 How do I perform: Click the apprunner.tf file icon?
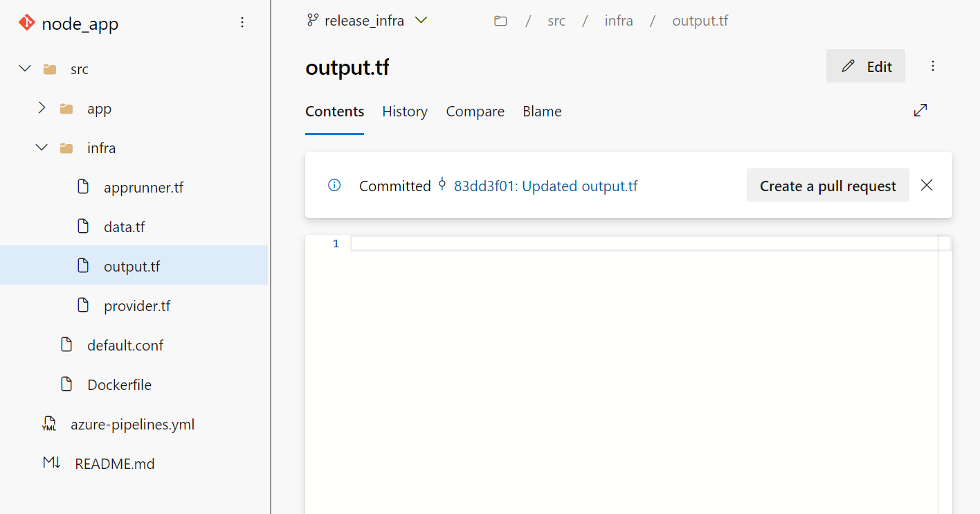point(83,186)
